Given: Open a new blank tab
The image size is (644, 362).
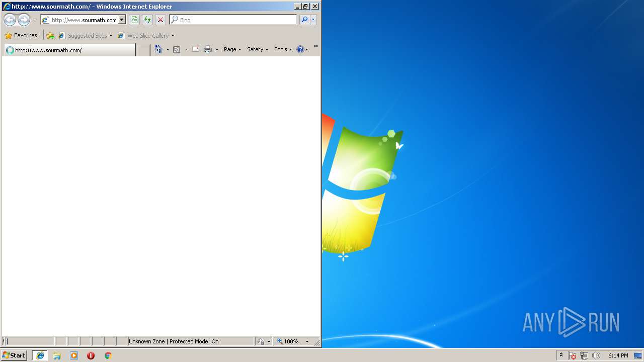Looking at the screenshot, I should click(143, 50).
